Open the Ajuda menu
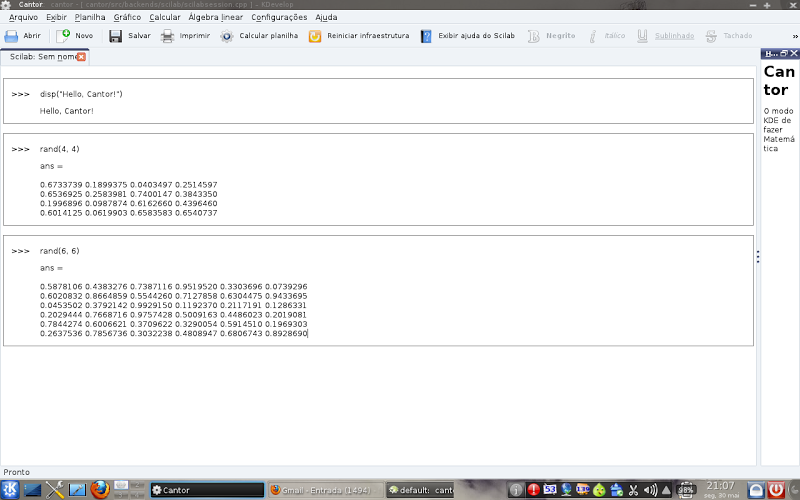This screenshot has height=500, width=800. click(326, 17)
